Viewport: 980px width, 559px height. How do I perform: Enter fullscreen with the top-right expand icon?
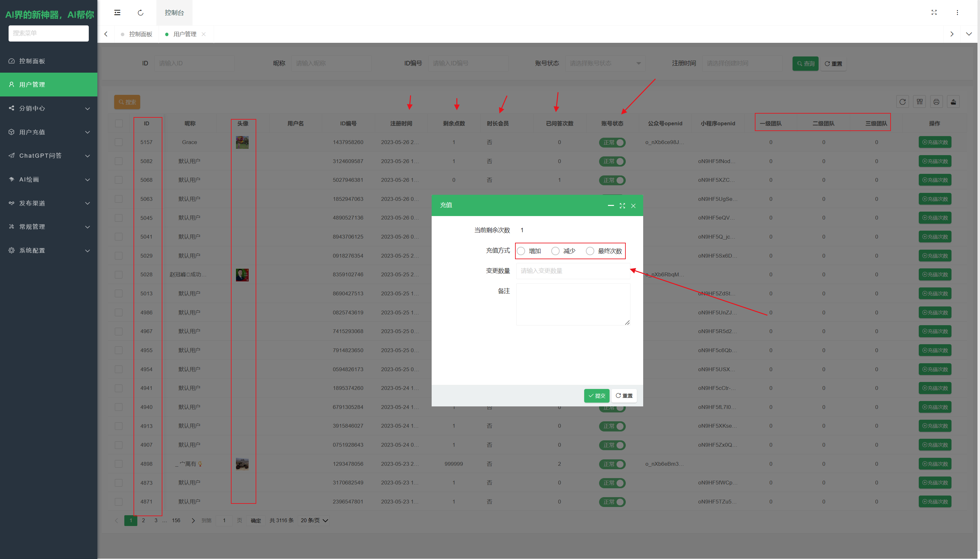pos(934,13)
